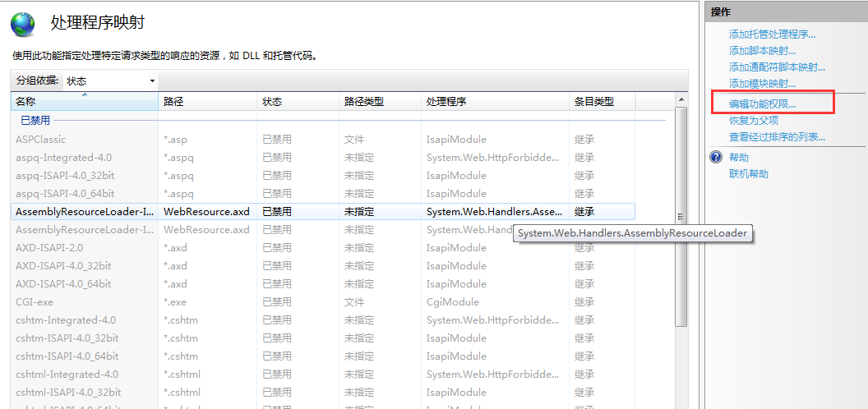Click the blue help question mark icon
Viewport: 868px width, 409px height.
[716, 158]
